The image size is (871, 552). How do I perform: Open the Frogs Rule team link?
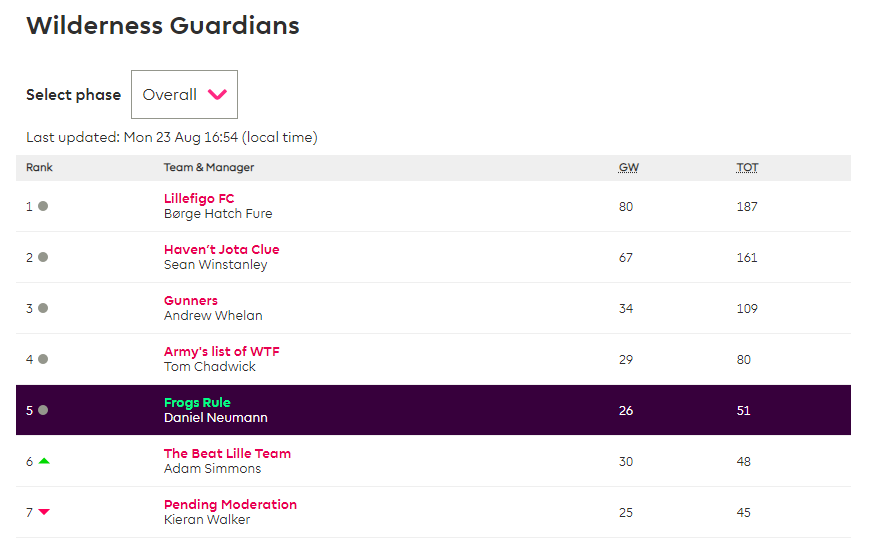(197, 403)
